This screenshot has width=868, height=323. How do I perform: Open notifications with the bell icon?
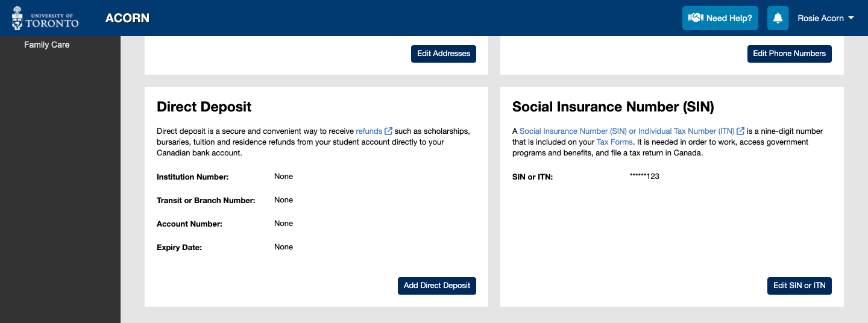click(778, 18)
